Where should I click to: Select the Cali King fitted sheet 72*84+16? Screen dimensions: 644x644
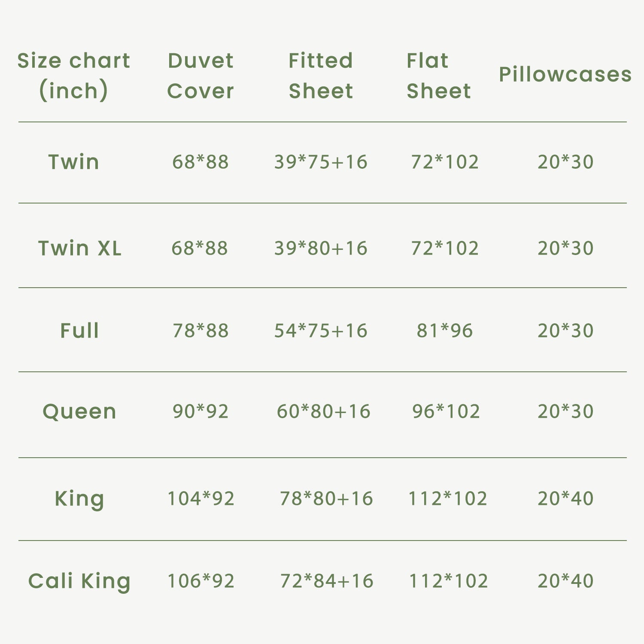pyautogui.click(x=327, y=581)
